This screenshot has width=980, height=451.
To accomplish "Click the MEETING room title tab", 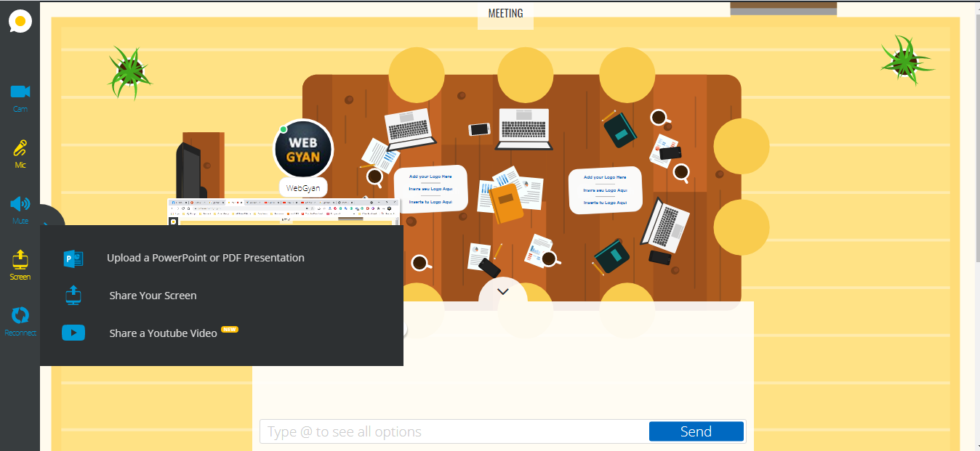I will [x=505, y=13].
